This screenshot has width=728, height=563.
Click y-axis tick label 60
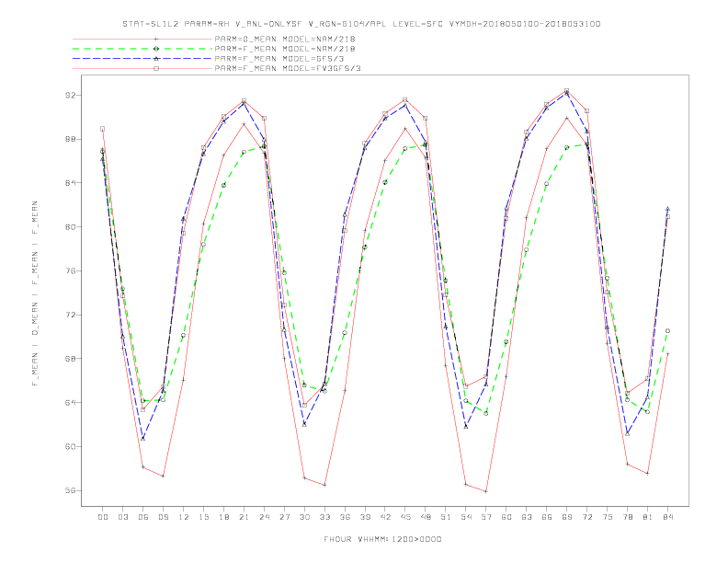point(69,446)
